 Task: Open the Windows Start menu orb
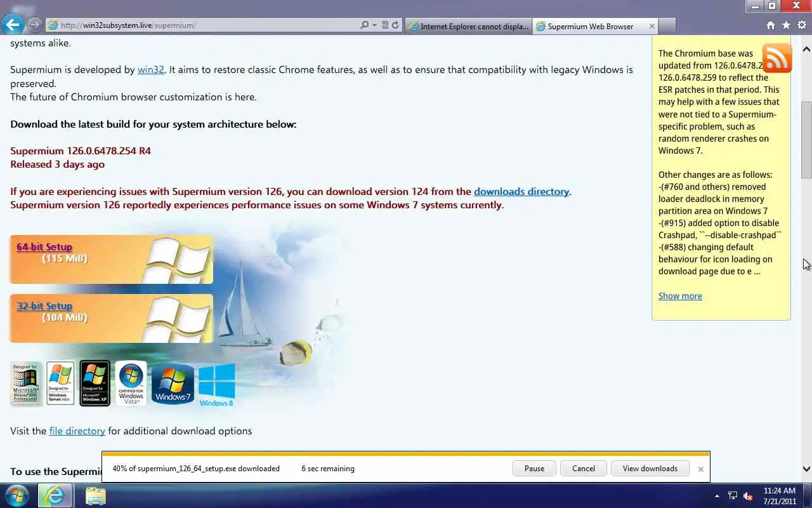(x=16, y=495)
